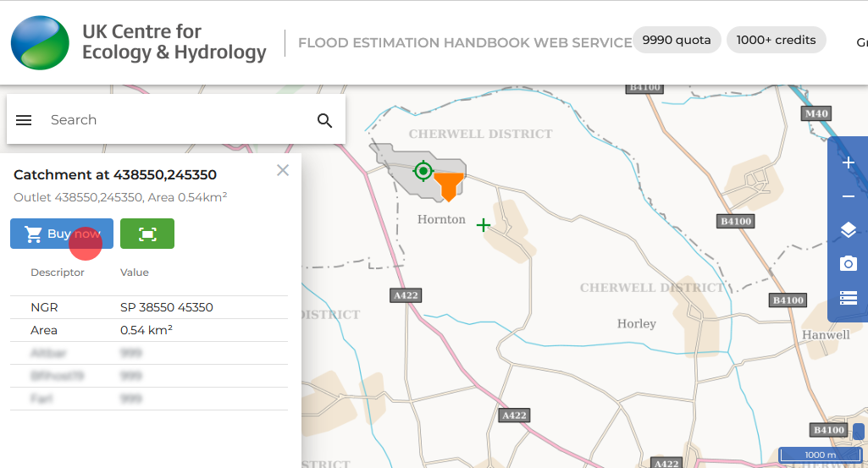This screenshot has width=868, height=468.
Task: Zoom in on the map
Action: tap(849, 163)
